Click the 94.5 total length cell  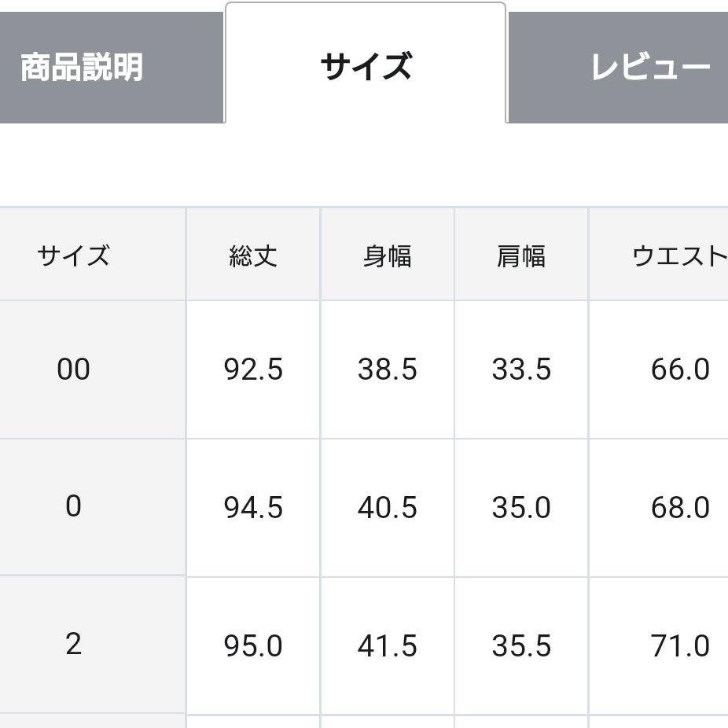pos(253,507)
